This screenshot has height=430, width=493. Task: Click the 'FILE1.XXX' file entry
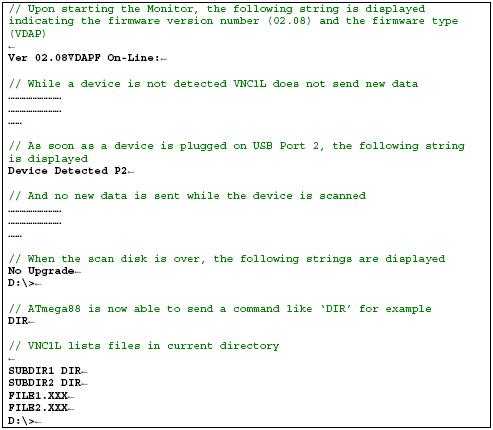pos(38,396)
